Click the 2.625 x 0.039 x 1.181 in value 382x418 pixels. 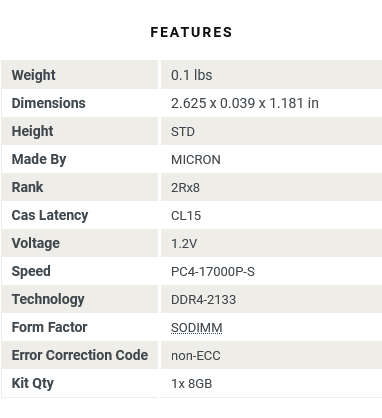coord(245,103)
